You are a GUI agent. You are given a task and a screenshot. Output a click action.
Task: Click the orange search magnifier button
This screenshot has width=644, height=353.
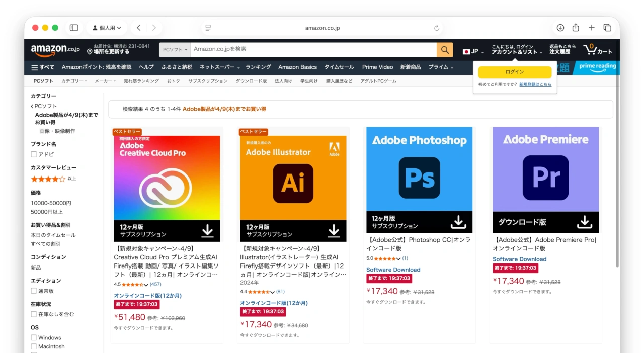(x=444, y=50)
